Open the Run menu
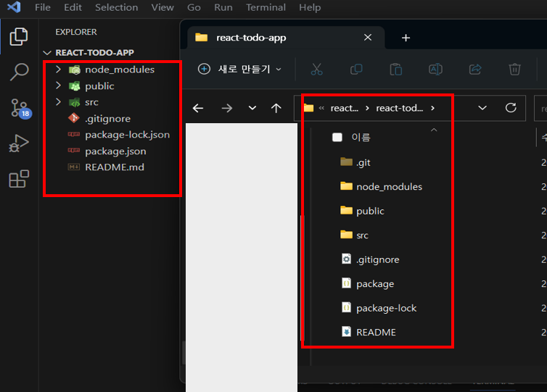 pyautogui.click(x=223, y=7)
